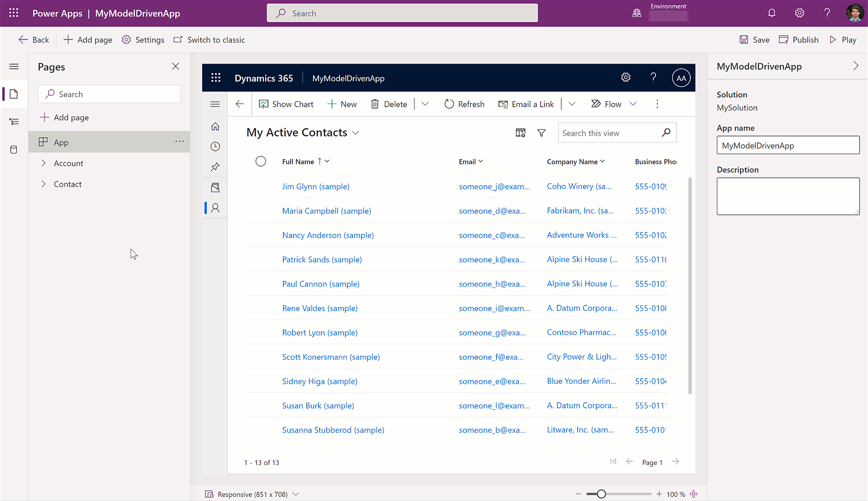This screenshot has width=868, height=501.
Task: Open Jim Glynn sample contact record
Action: [x=316, y=186]
